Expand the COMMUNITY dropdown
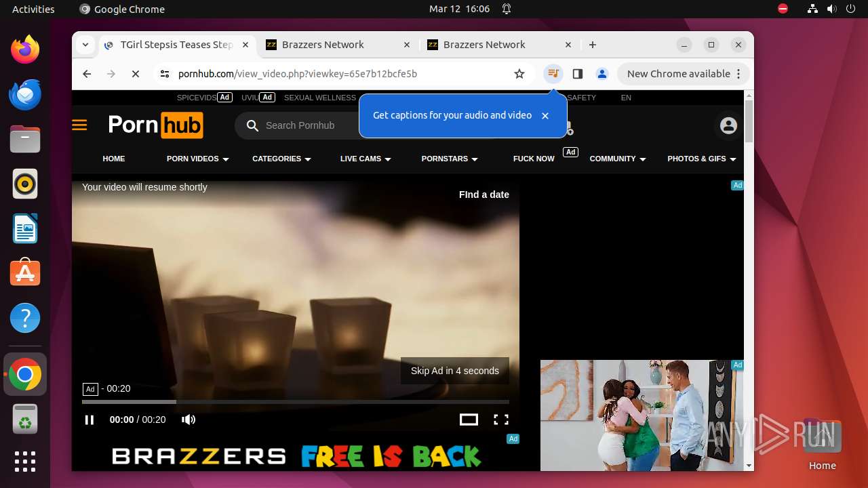The image size is (868, 488). (618, 159)
